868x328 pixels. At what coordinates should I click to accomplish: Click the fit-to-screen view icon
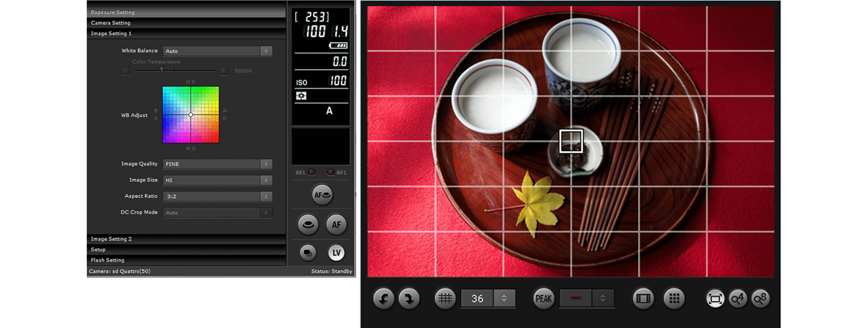pyautogui.click(x=715, y=299)
